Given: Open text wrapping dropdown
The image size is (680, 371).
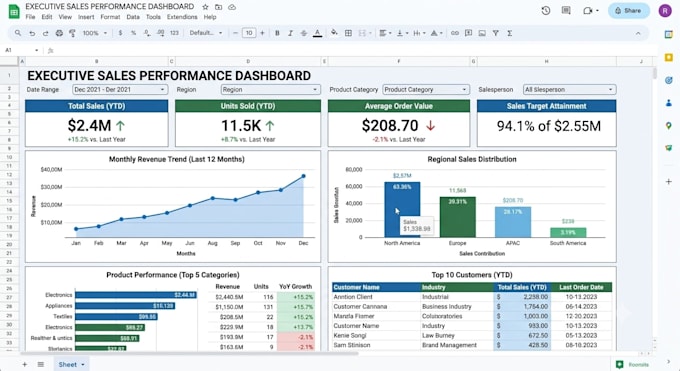Looking at the screenshot, I should pyautogui.click(x=418, y=33).
